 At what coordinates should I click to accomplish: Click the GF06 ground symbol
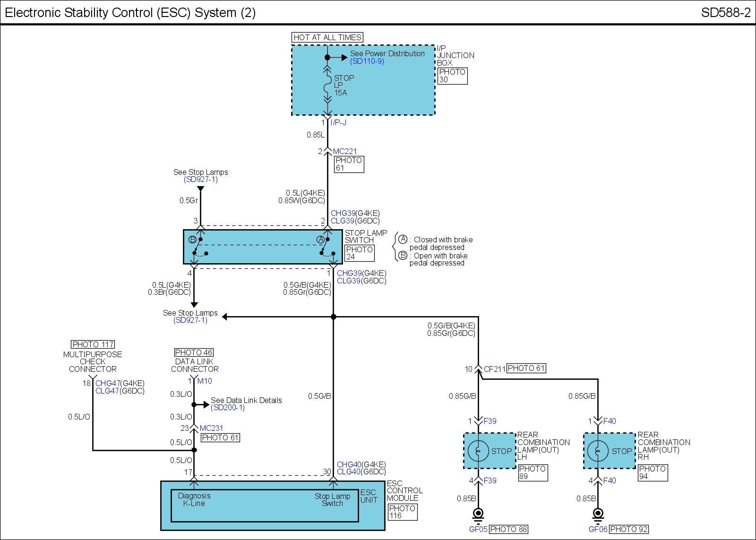pos(598,514)
